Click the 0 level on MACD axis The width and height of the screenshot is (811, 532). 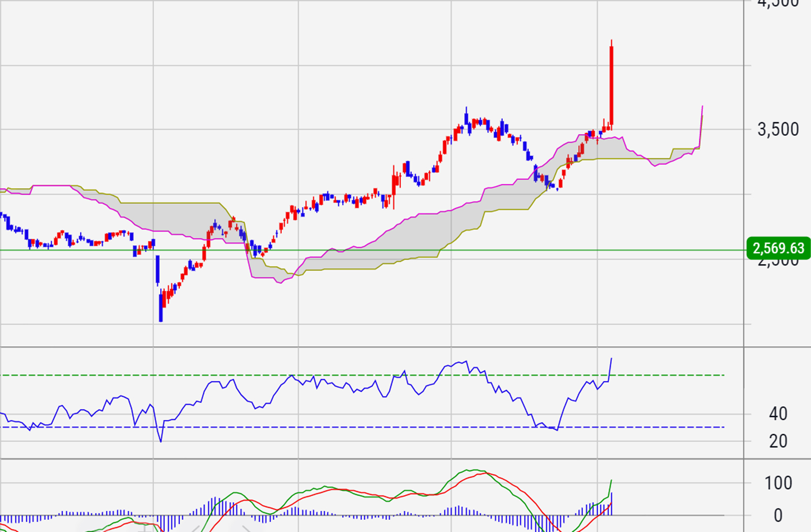tap(778, 516)
